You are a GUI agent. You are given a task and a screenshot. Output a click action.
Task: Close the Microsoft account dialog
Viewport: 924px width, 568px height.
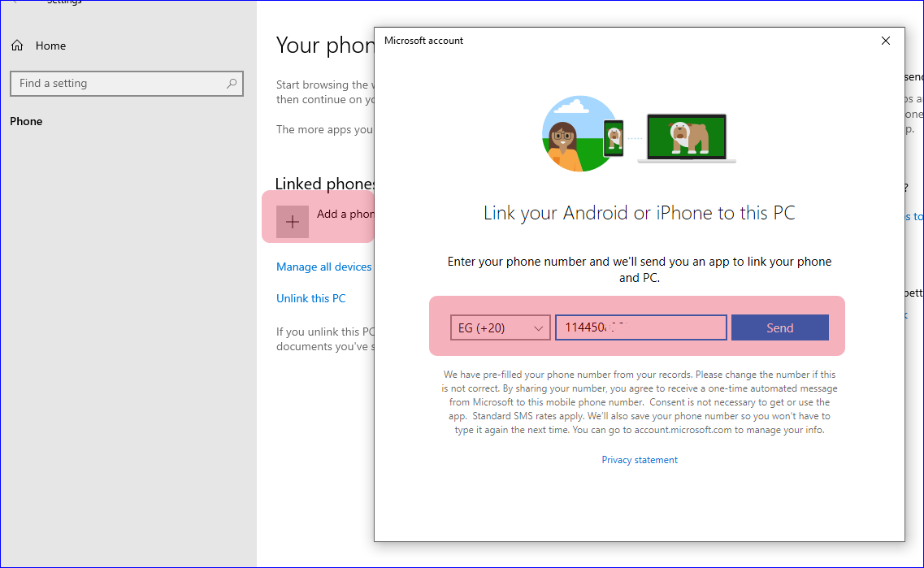click(885, 41)
